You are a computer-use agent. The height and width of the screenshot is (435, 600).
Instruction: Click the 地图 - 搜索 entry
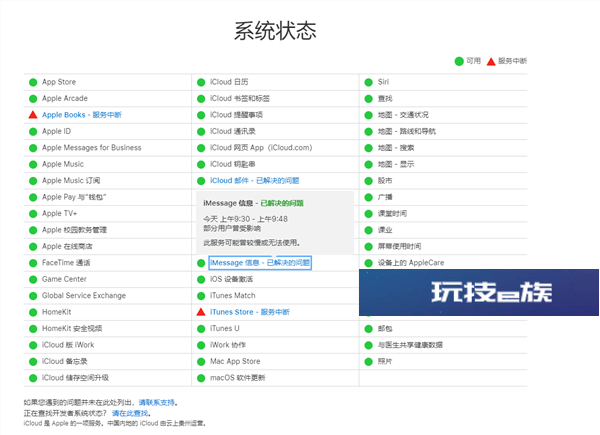396,148
